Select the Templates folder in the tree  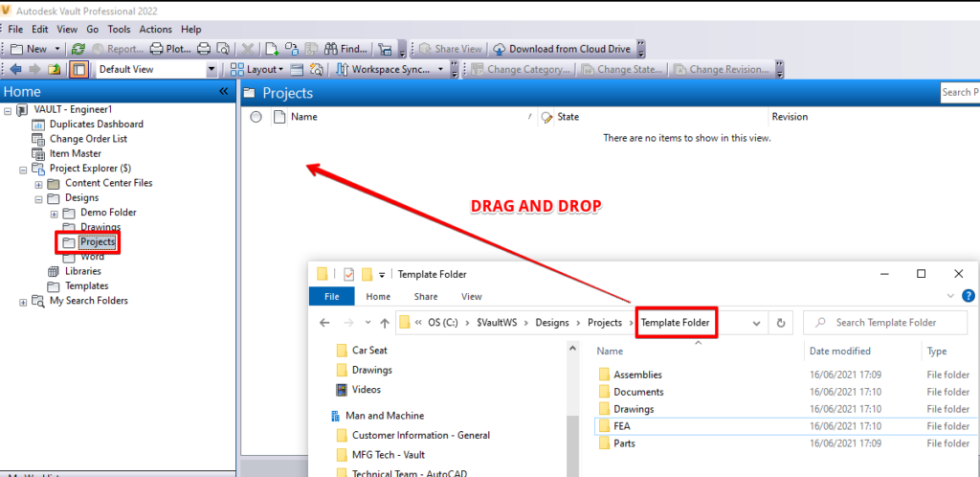click(86, 285)
